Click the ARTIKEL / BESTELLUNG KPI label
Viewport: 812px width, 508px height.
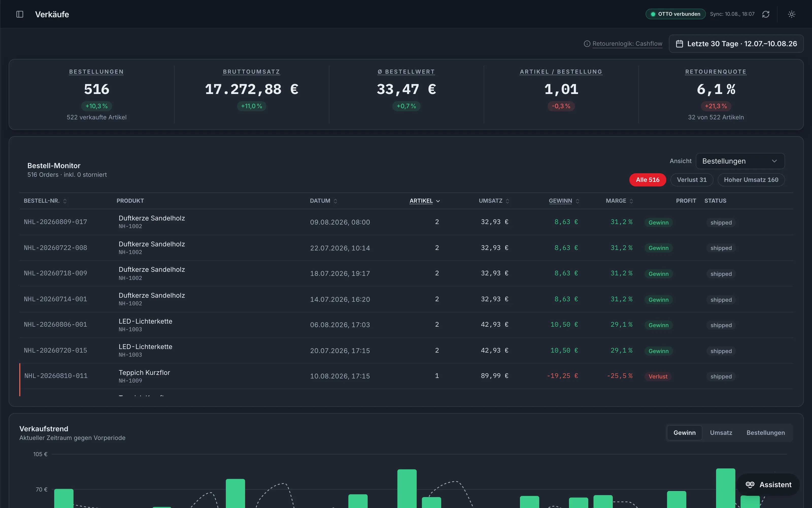(561, 72)
